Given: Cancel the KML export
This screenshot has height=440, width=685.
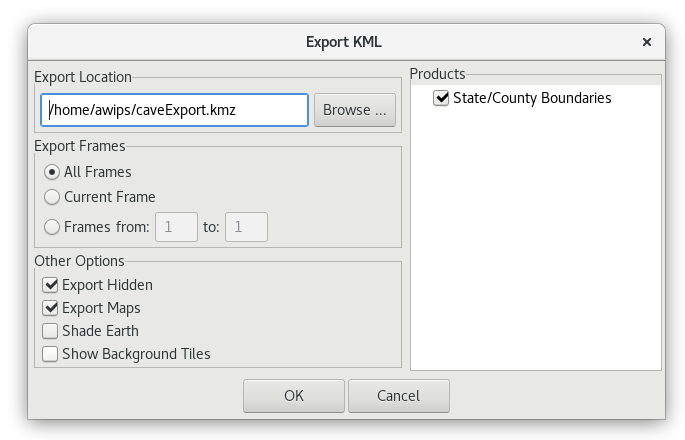Looking at the screenshot, I should (398, 396).
